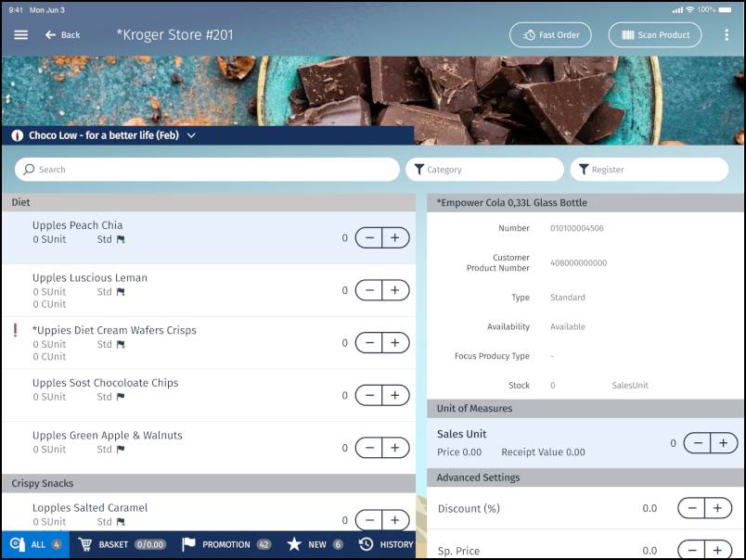Click the Unit of Measures section header

[x=585, y=408]
